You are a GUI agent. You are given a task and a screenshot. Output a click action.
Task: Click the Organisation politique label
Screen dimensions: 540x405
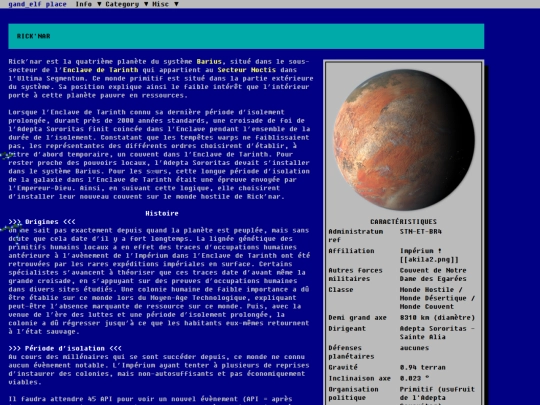pyautogui.click(x=353, y=393)
